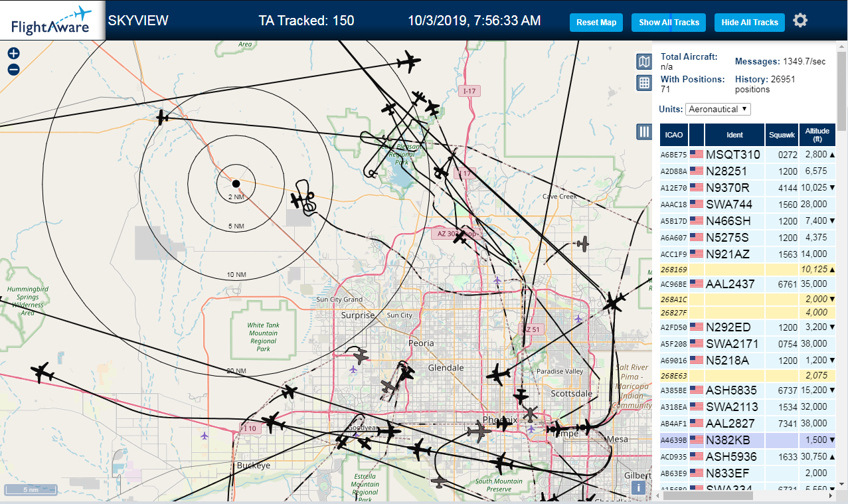Click Show All Tracks button

coord(669,22)
